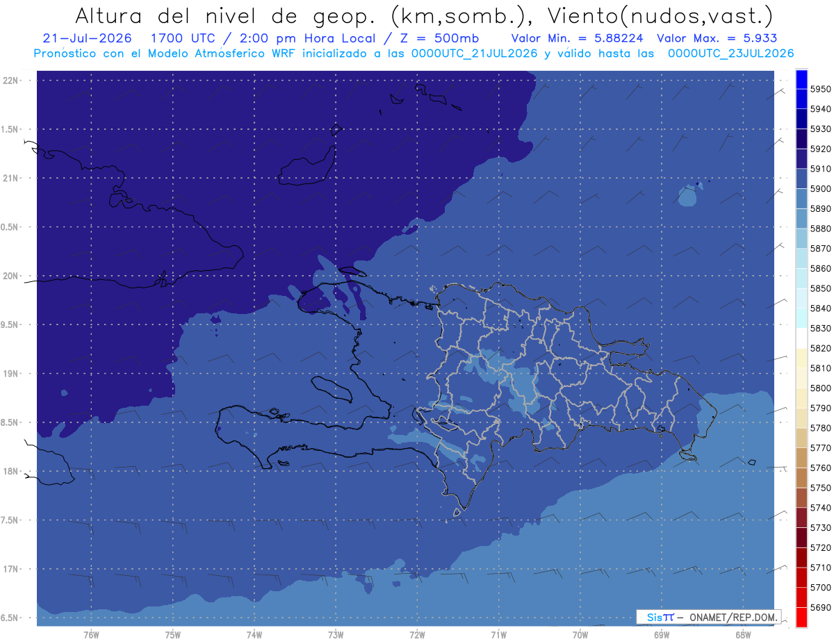Select the tan swatch between 5770 and 5780
This screenshot has height=644, width=834.
pos(801,438)
